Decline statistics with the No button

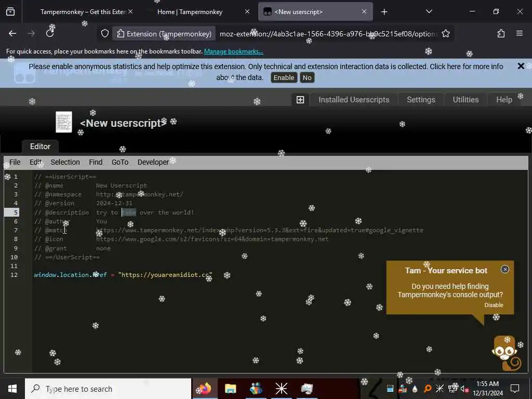(x=307, y=78)
